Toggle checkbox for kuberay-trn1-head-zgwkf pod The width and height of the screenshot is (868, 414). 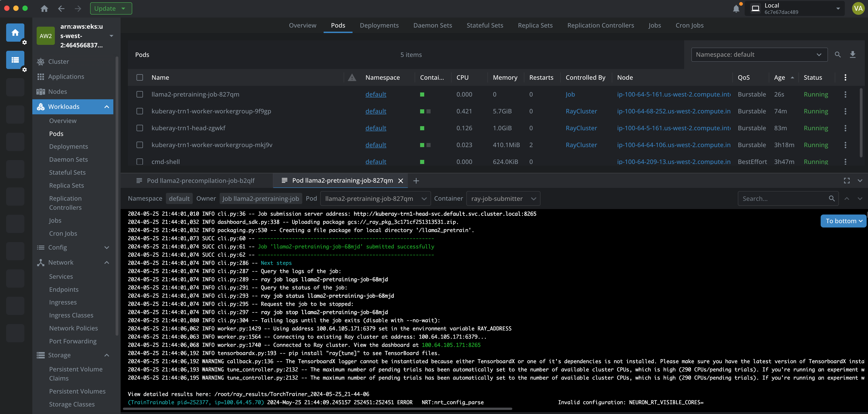(140, 128)
